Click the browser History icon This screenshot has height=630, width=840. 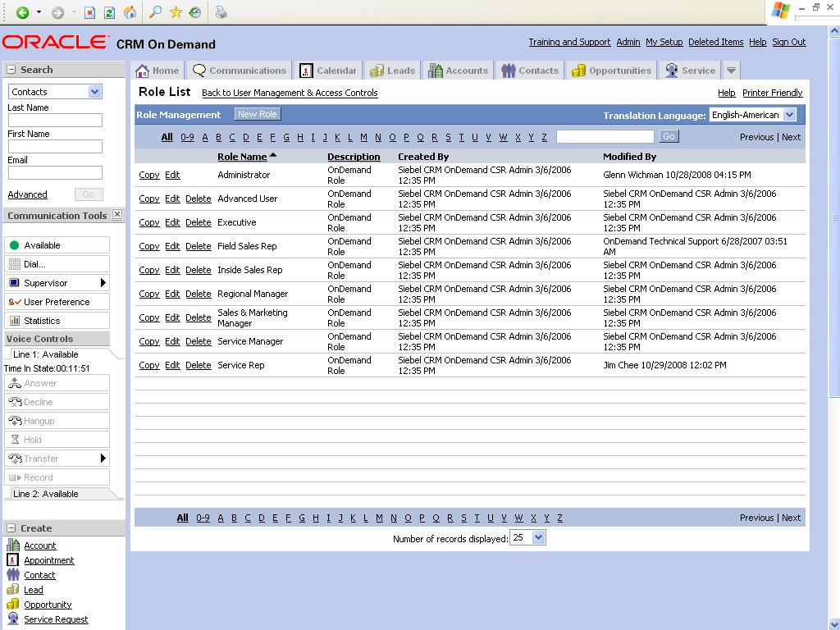click(195, 11)
